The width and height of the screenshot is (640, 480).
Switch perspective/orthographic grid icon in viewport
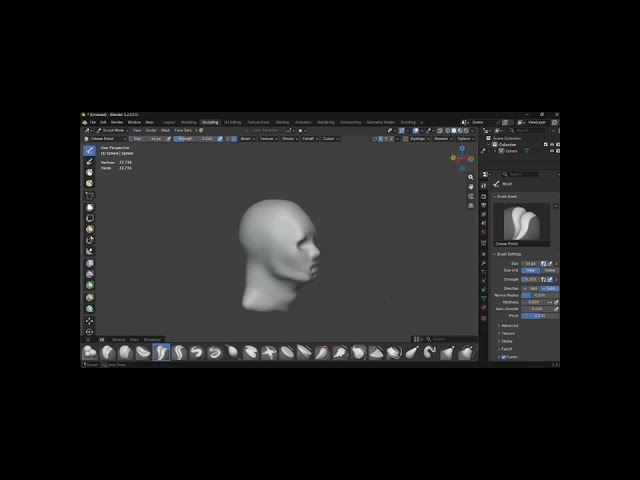[x=471, y=206]
